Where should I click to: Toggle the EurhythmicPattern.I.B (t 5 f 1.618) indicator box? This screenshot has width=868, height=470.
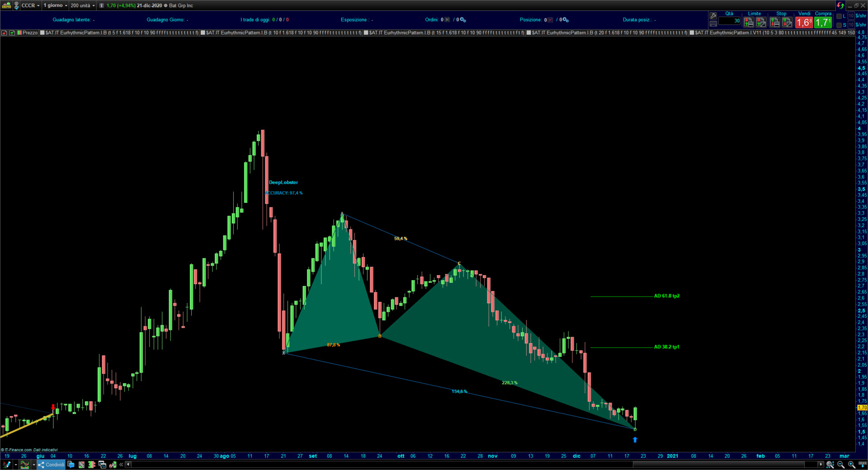(42, 33)
